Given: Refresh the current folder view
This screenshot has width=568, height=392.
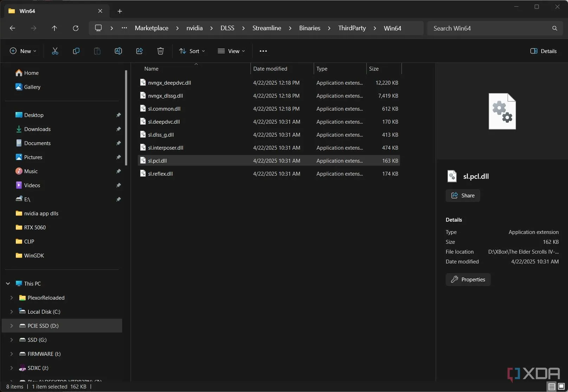Looking at the screenshot, I should pyautogui.click(x=76, y=28).
